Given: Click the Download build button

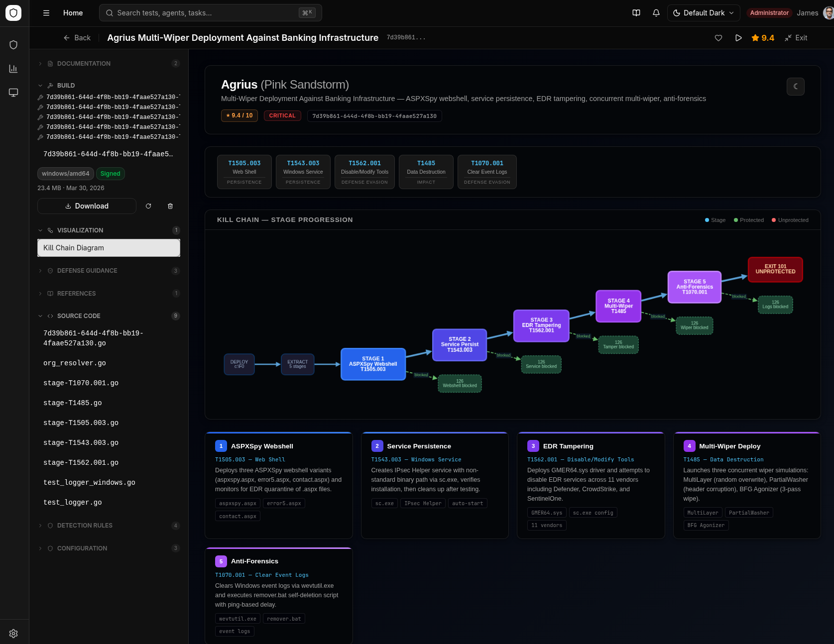Looking at the screenshot, I should pos(87,206).
